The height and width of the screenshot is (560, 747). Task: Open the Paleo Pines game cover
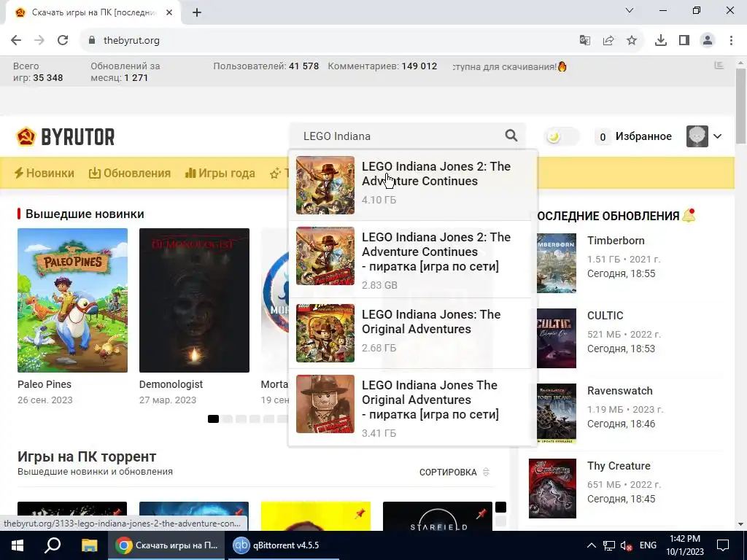point(72,300)
